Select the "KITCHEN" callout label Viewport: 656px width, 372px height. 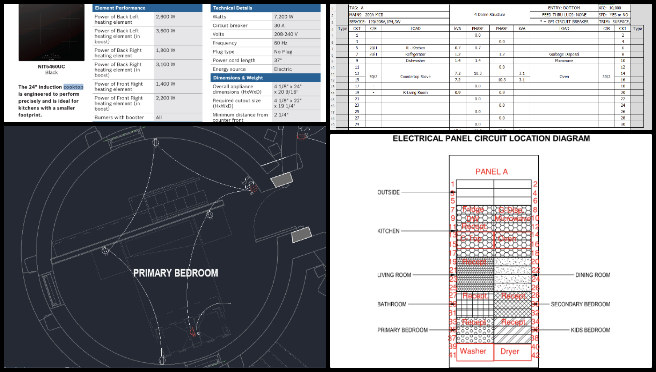tap(389, 231)
